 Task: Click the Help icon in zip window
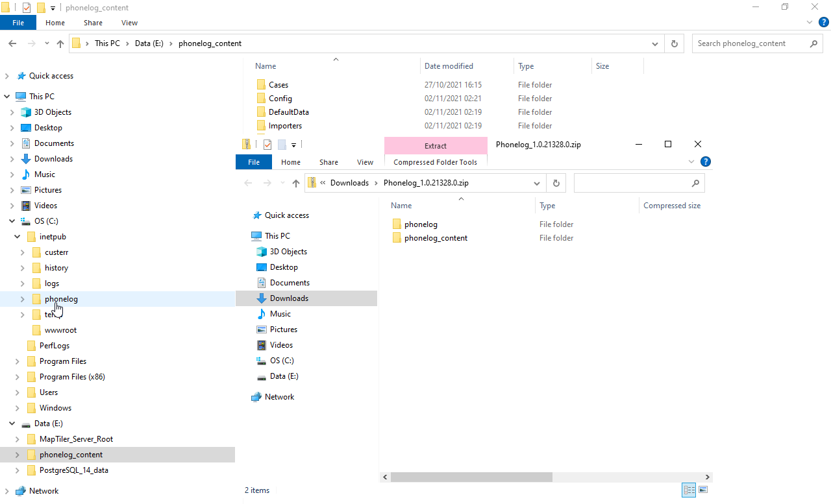point(706,162)
